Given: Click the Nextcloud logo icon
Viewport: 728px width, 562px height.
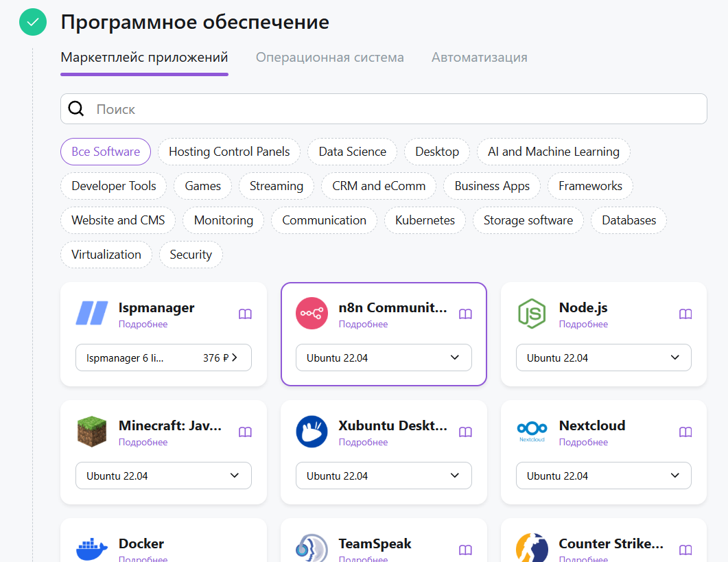Looking at the screenshot, I should [532, 432].
